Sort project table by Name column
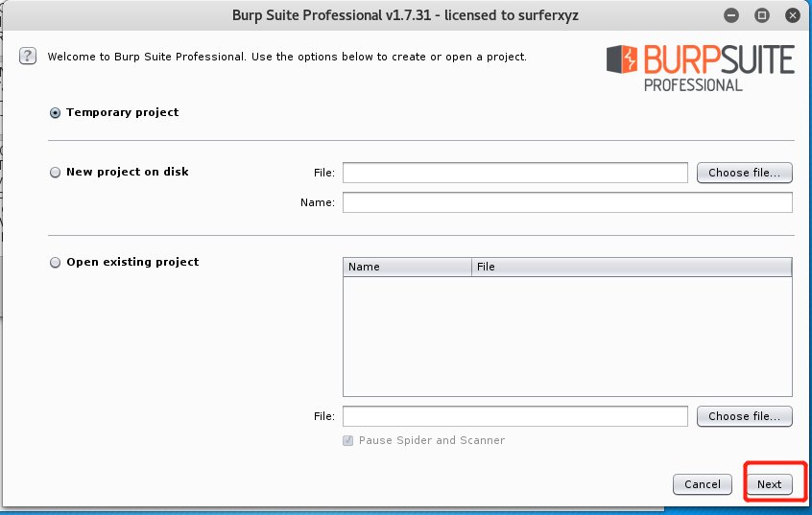This screenshot has height=515, width=812. click(408, 267)
